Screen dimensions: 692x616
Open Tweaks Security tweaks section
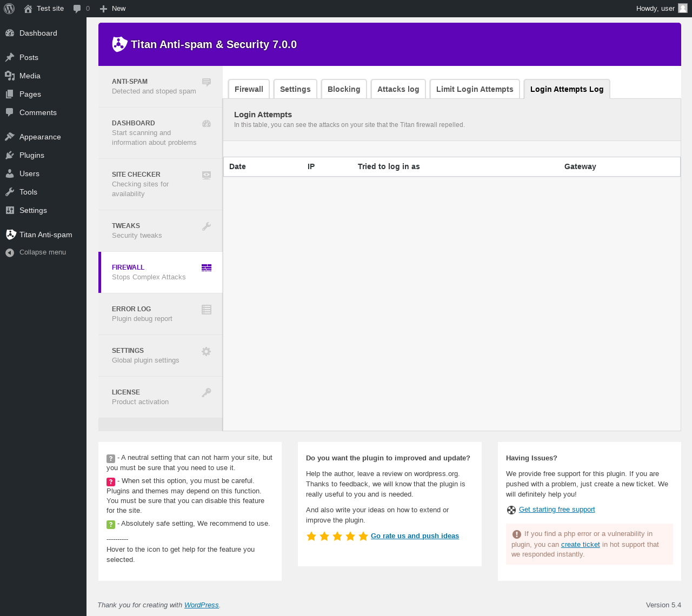(x=161, y=231)
